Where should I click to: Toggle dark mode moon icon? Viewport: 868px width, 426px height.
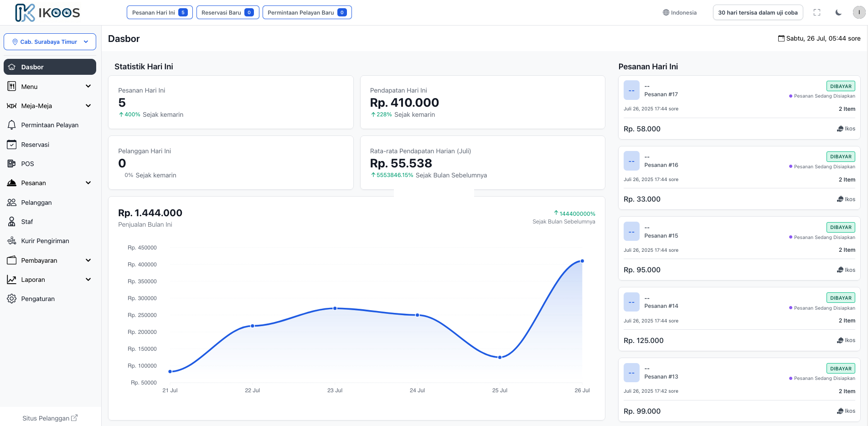point(838,13)
